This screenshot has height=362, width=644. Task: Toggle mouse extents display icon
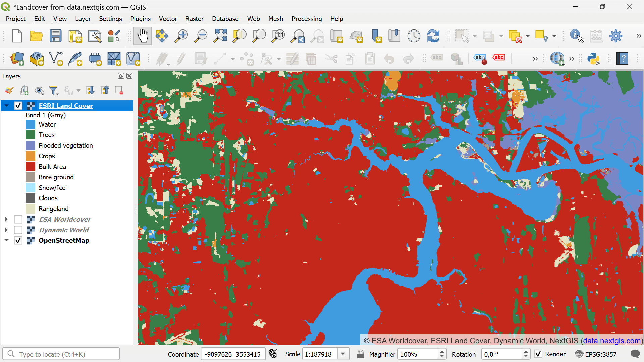(x=273, y=354)
